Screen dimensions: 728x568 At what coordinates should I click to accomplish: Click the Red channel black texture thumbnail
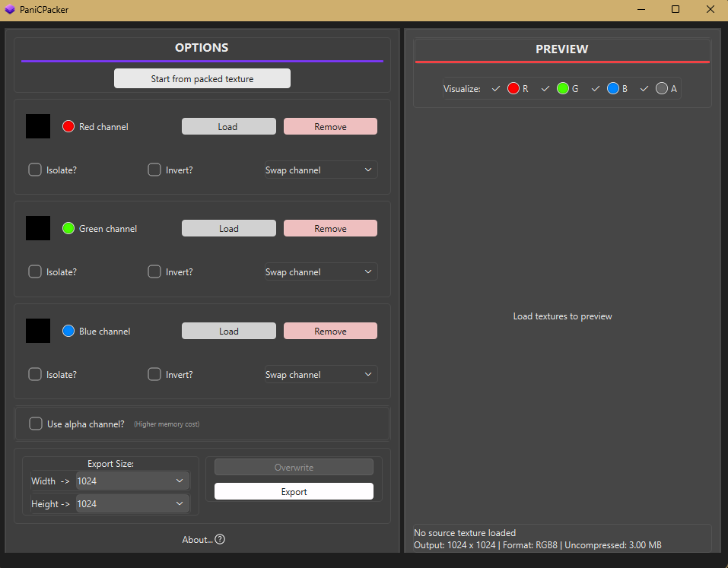coord(37,126)
